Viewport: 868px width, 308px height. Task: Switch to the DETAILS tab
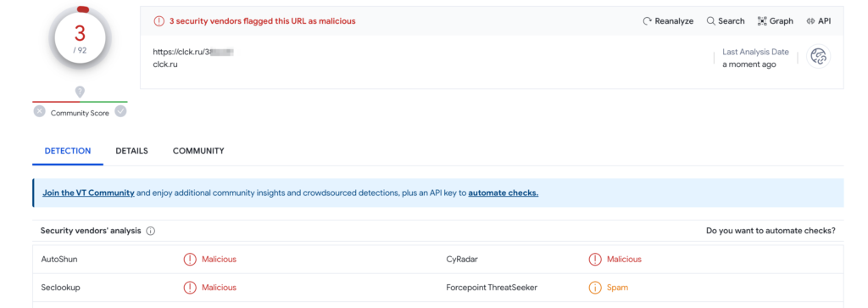pos(131,151)
